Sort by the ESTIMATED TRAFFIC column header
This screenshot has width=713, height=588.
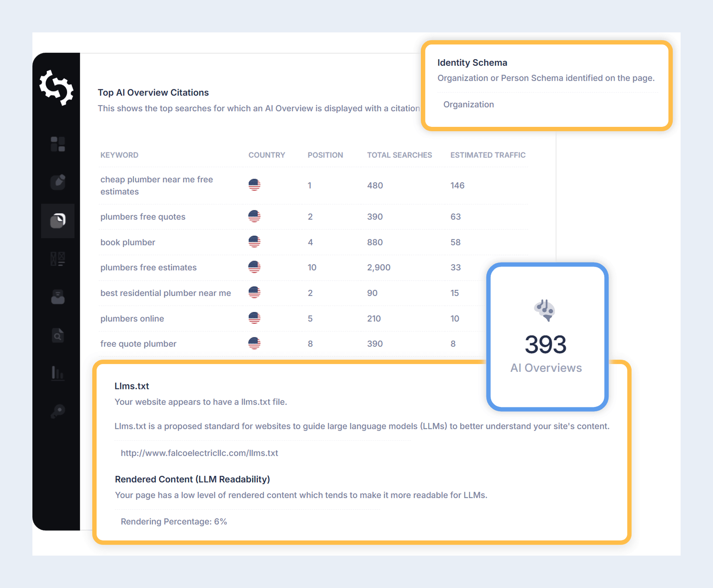[x=488, y=155]
